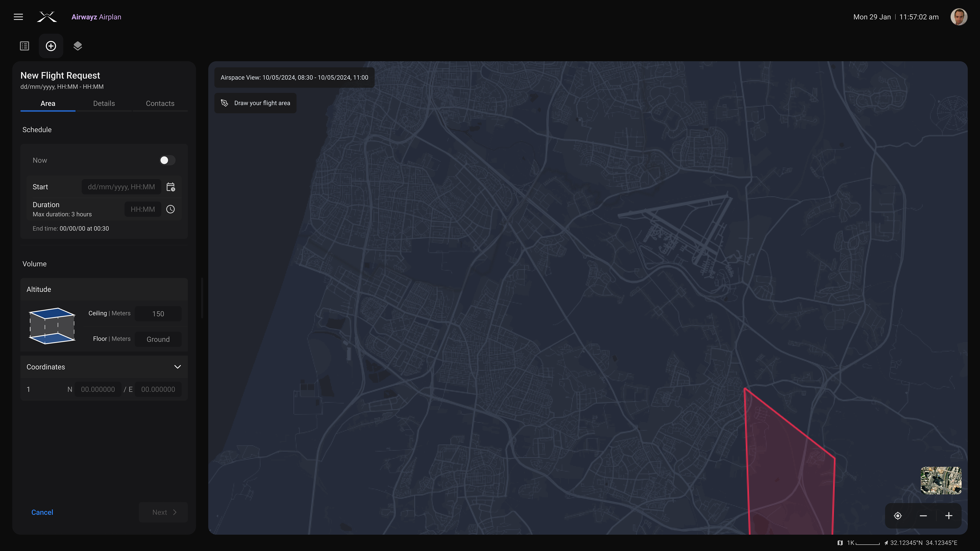This screenshot has height=551, width=980.
Task: Open the flight list panel icon
Action: (24, 46)
